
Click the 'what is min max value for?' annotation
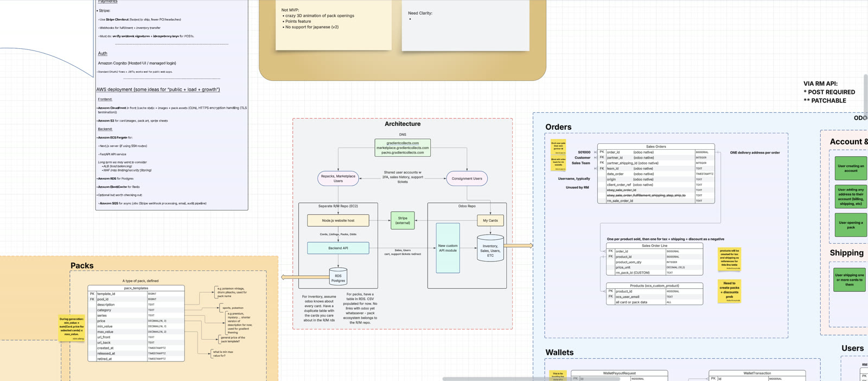(223, 354)
